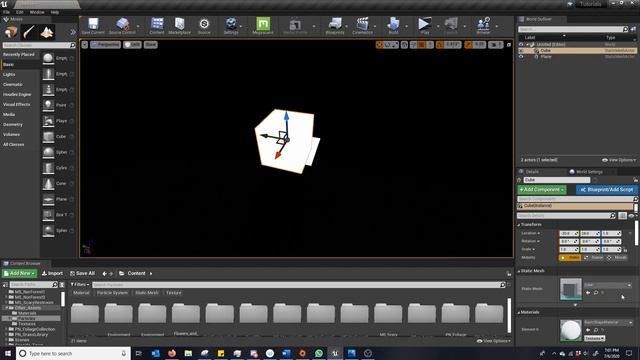
Task: Browse to Static Mesh asset magnifier icon
Action: [596, 293]
